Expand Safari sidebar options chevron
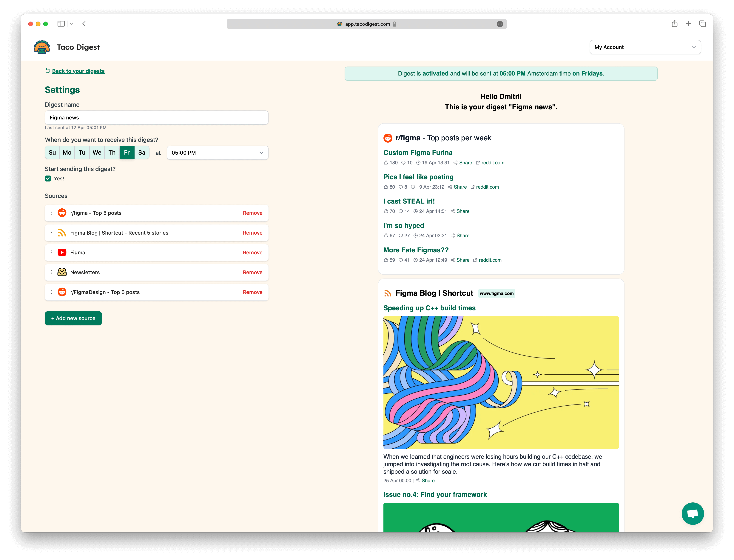This screenshot has width=734, height=560. [71, 24]
